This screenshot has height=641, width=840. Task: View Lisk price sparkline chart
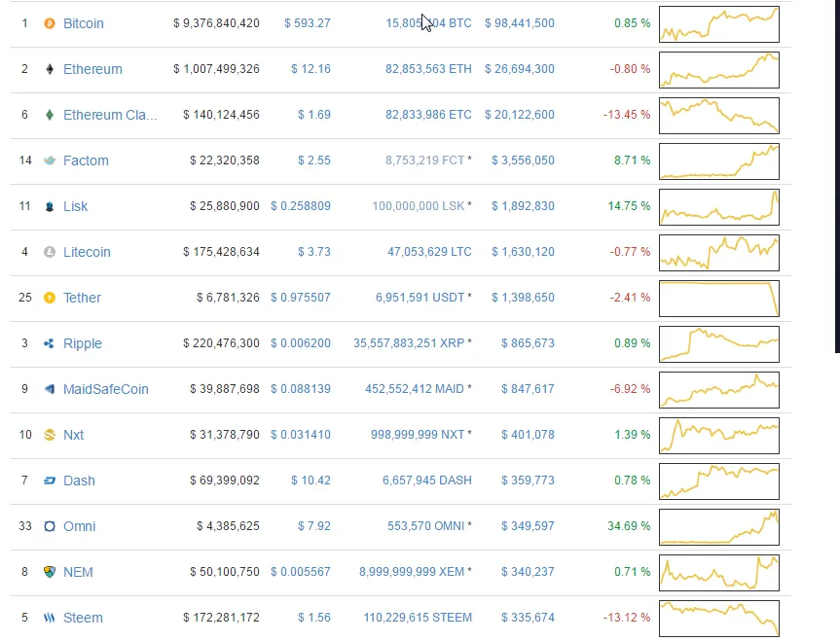(719, 207)
